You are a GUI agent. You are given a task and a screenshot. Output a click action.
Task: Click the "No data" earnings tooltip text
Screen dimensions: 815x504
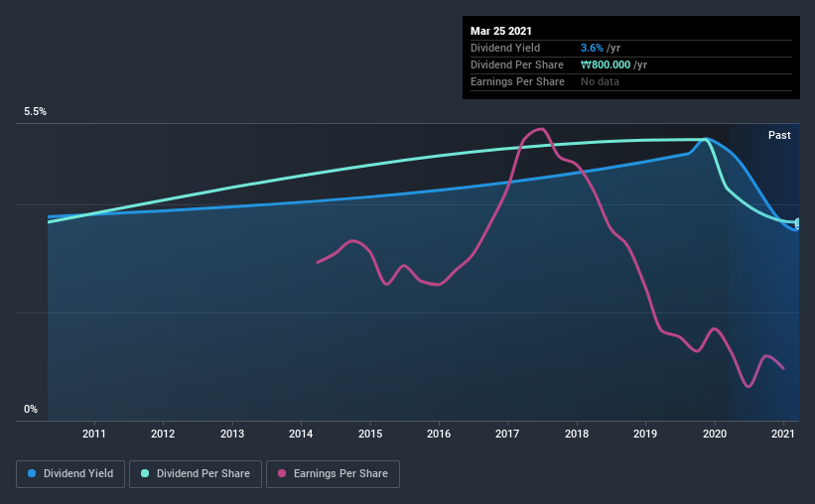point(600,81)
